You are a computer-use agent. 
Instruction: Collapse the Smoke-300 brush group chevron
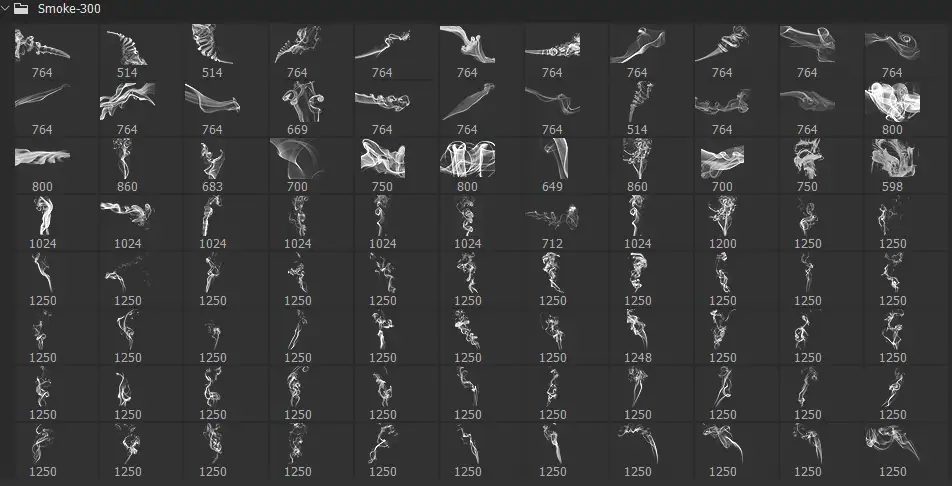[5, 9]
